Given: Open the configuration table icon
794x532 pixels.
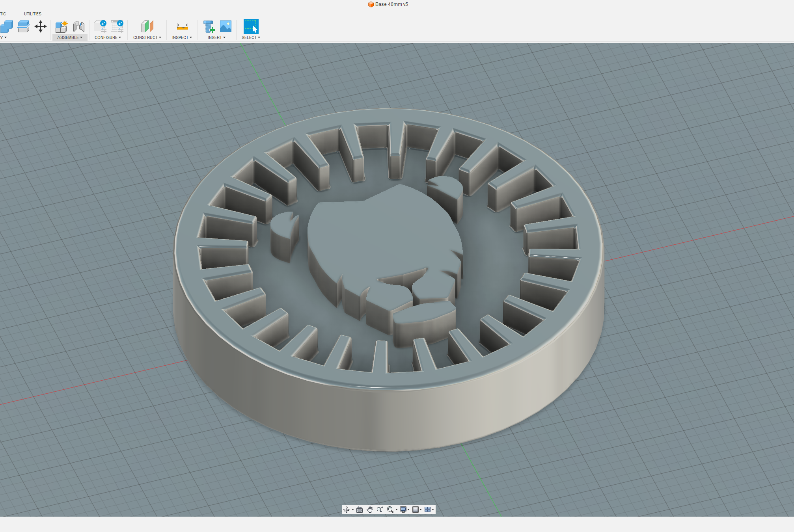Looking at the screenshot, I should (117, 26).
